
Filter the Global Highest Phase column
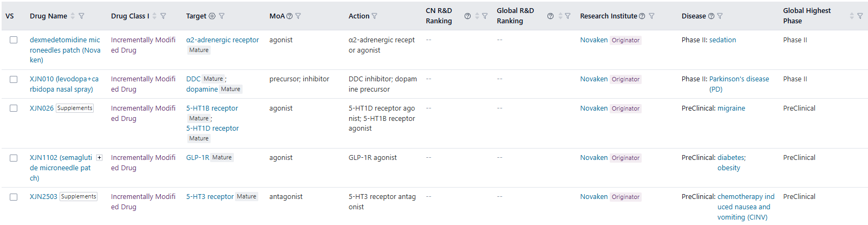pyautogui.click(x=860, y=16)
